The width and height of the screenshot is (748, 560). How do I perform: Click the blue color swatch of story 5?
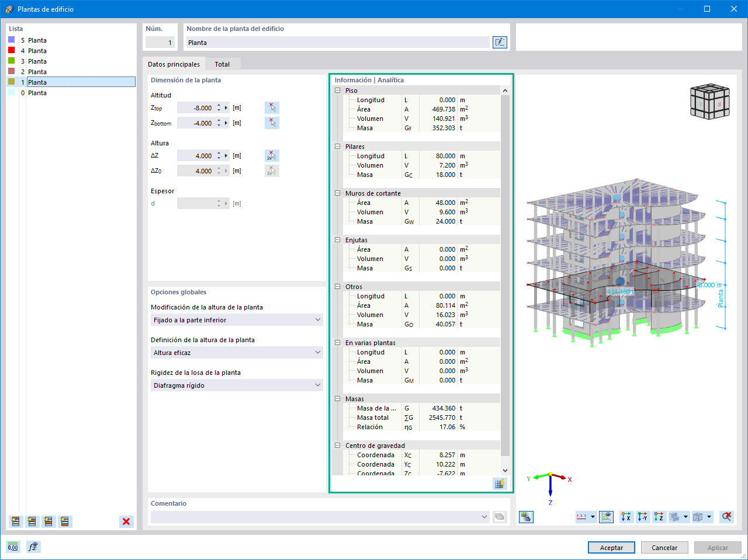coord(12,40)
